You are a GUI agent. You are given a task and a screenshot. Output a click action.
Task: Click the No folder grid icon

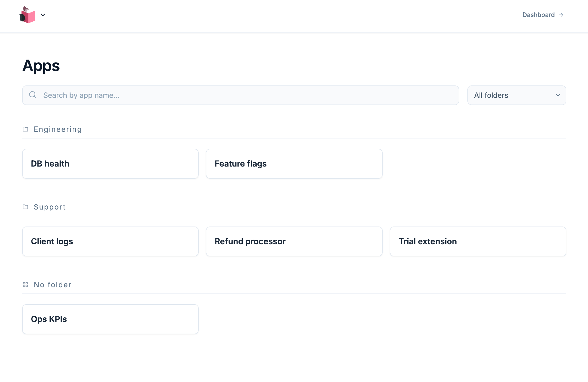pos(25,285)
